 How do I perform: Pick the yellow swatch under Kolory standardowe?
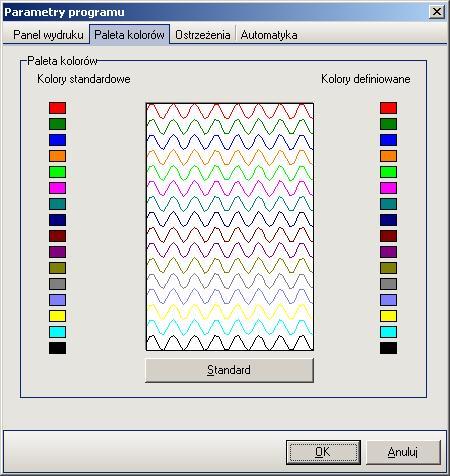point(58,316)
